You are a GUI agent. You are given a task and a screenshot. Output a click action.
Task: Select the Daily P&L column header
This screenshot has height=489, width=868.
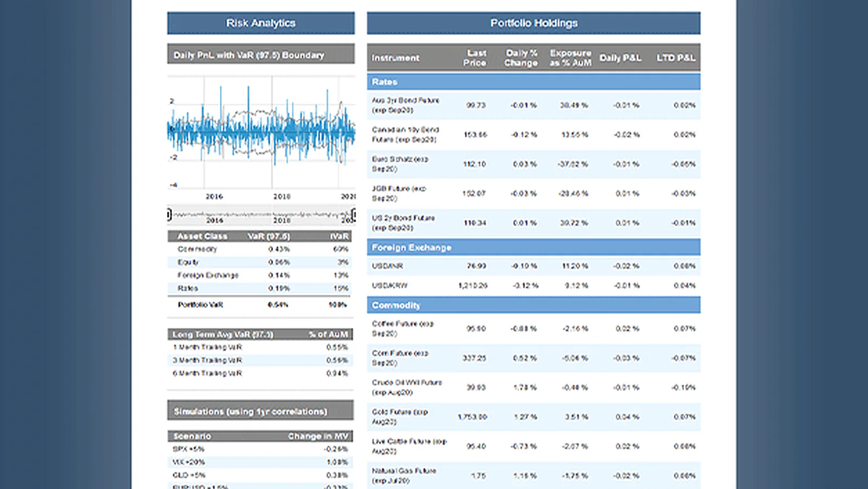tap(620, 58)
